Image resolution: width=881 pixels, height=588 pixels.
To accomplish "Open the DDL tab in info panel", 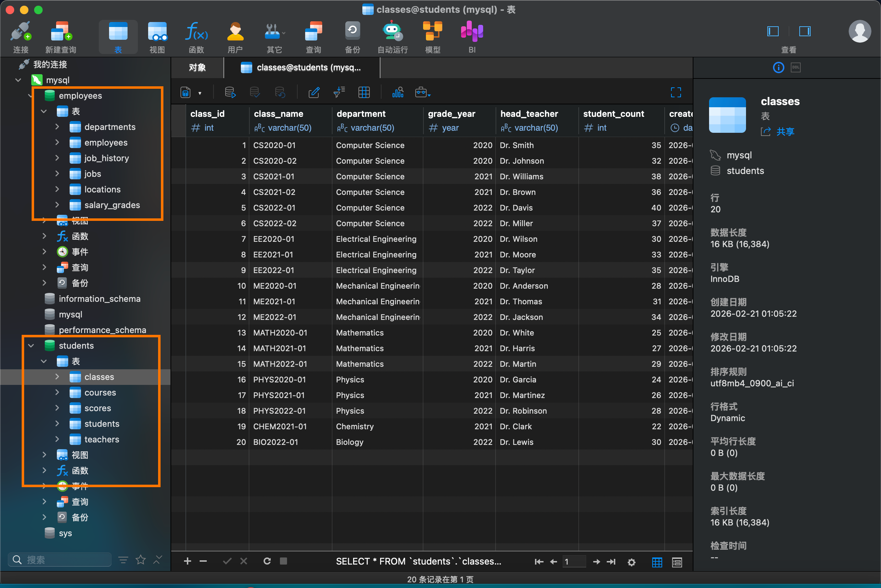I will (x=795, y=67).
